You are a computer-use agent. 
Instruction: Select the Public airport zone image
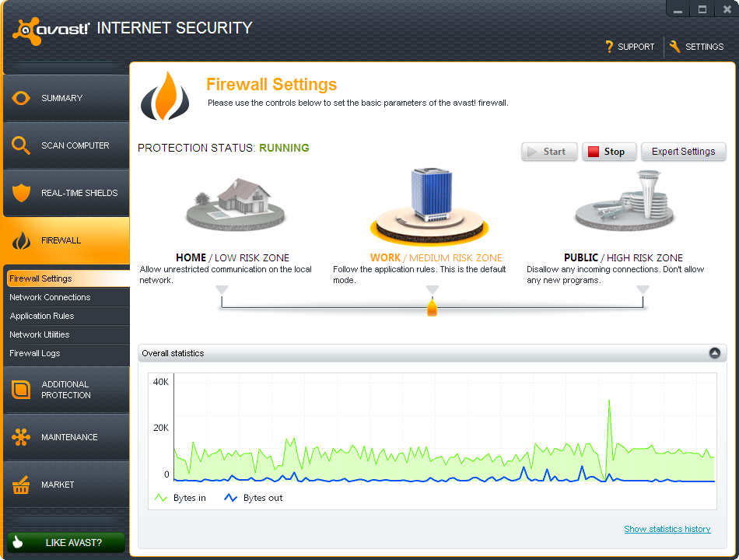[x=625, y=201]
